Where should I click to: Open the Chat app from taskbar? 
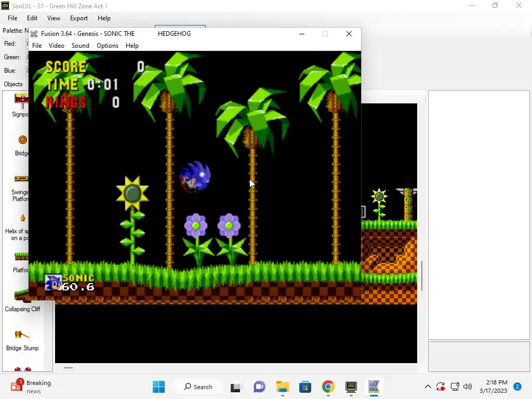[259, 387]
